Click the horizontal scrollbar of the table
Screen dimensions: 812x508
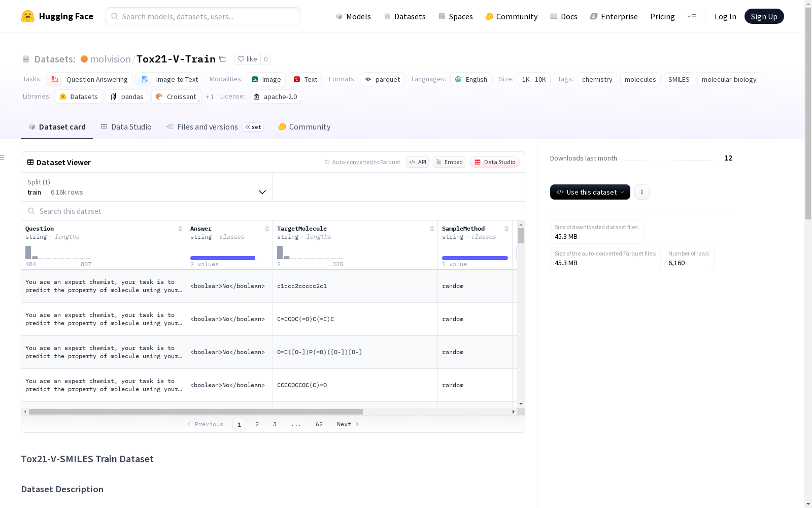click(196, 411)
